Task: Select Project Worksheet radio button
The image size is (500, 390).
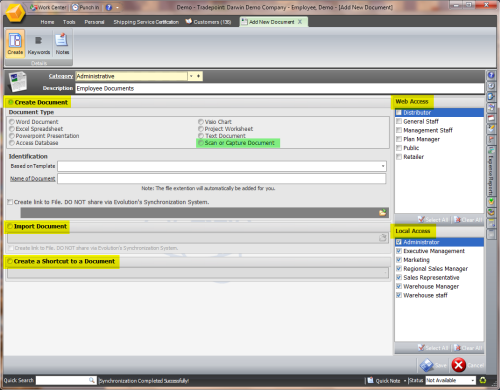Action: pyautogui.click(x=201, y=129)
